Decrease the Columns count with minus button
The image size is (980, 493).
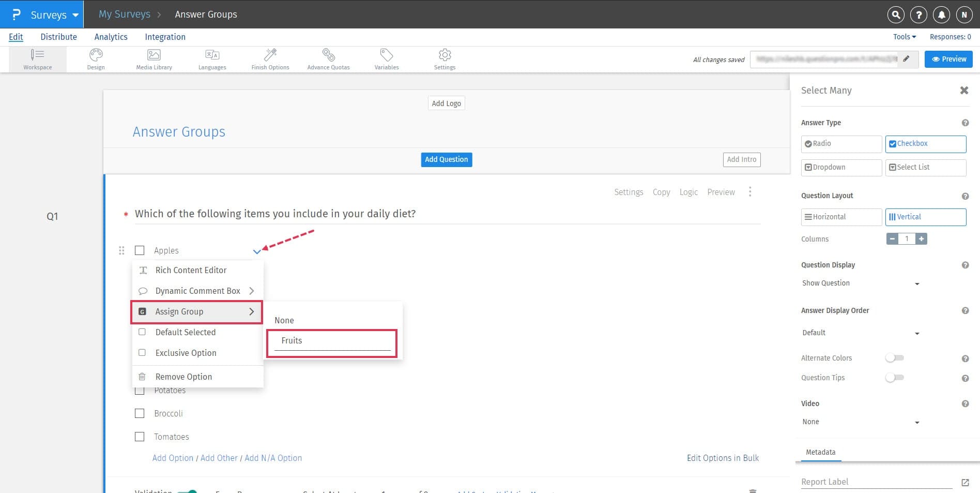[892, 239]
